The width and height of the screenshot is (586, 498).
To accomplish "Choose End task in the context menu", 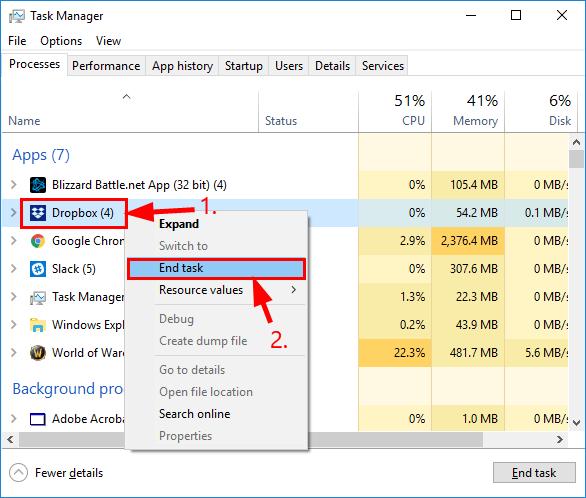I will pyautogui.click(x=216, y=268).
